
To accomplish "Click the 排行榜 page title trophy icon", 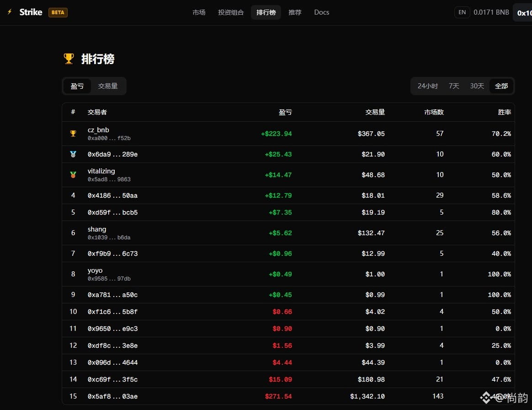I will [69, 59].
